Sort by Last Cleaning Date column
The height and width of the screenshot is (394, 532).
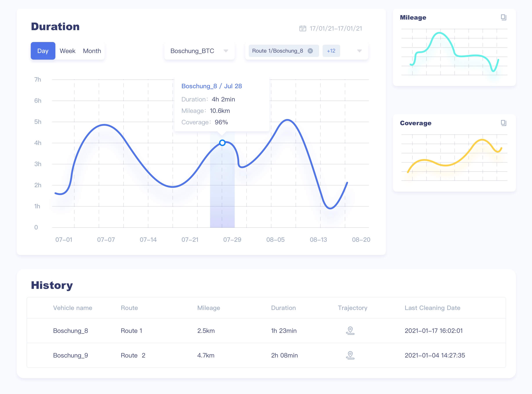coord(432,308)
